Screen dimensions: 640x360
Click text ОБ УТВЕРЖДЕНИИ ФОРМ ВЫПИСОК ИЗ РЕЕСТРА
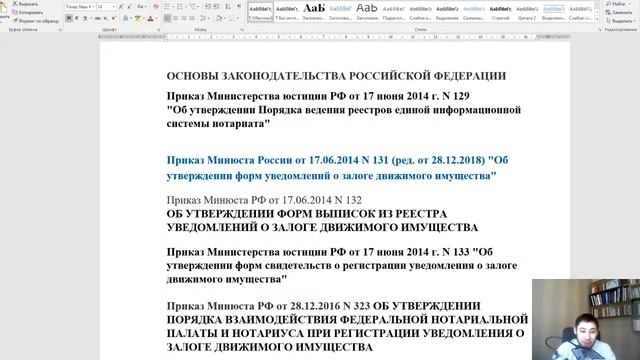tap(307, 214)
